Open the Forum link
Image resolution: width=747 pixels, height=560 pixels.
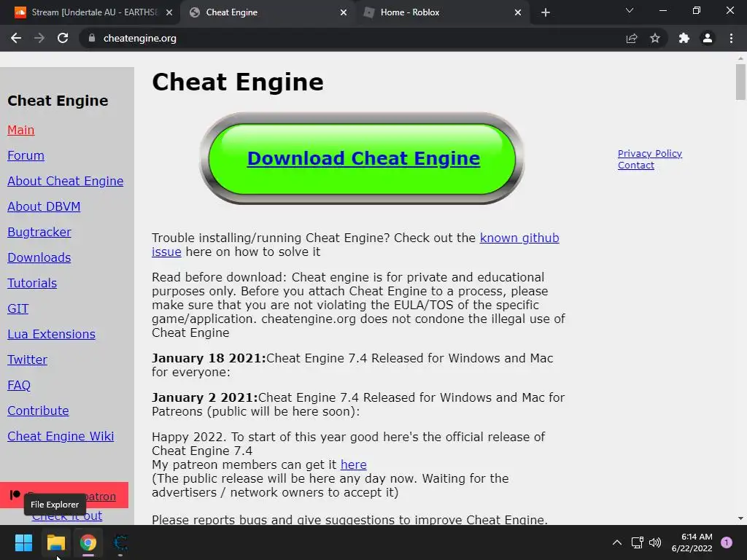(26, 156)
